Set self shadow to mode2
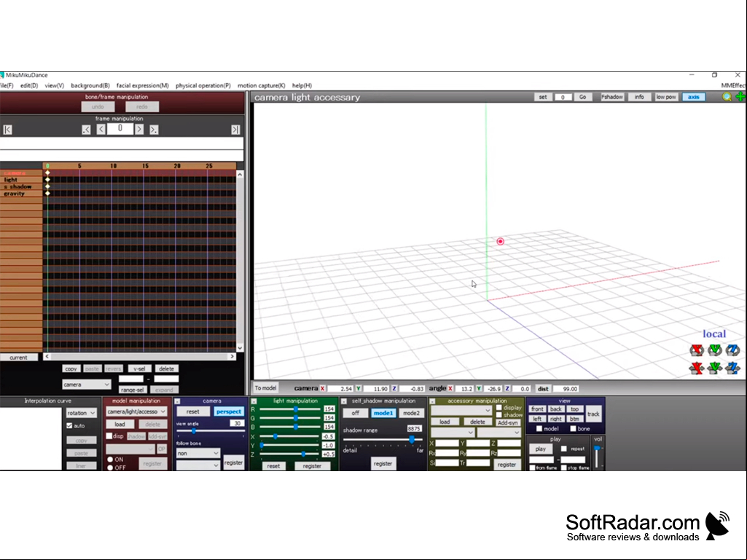Image resolution: width=747 pixels, height=560 pixels. tap(411, 413)
